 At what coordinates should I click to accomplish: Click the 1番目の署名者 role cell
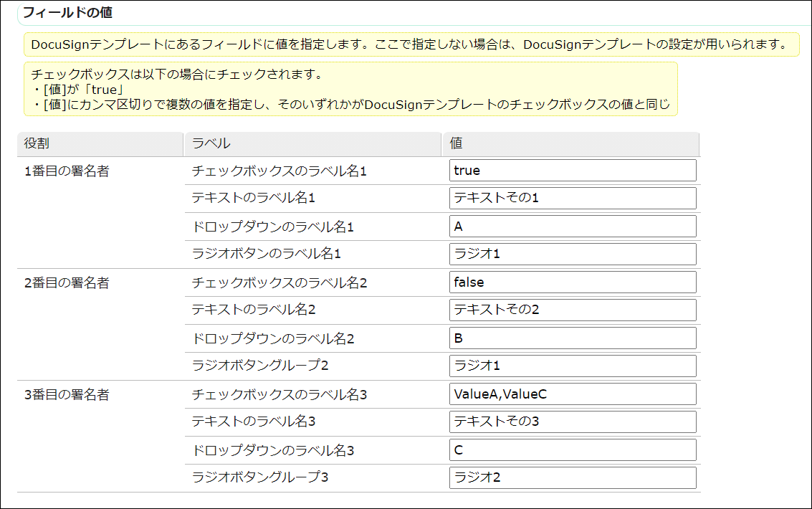click(x=67, y=171)
